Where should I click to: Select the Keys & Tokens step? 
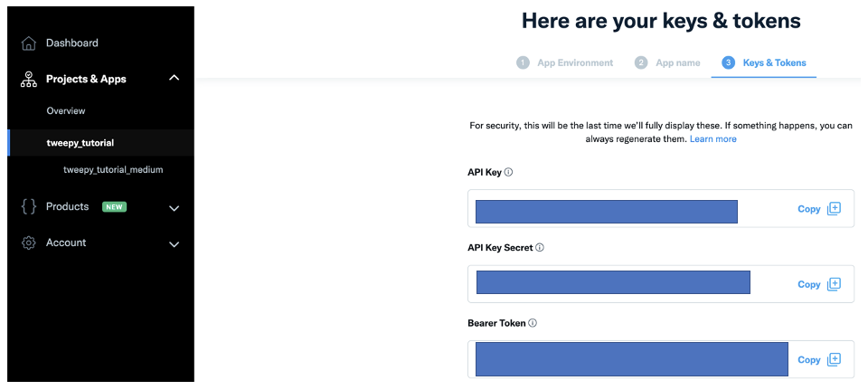pos(764,62)
